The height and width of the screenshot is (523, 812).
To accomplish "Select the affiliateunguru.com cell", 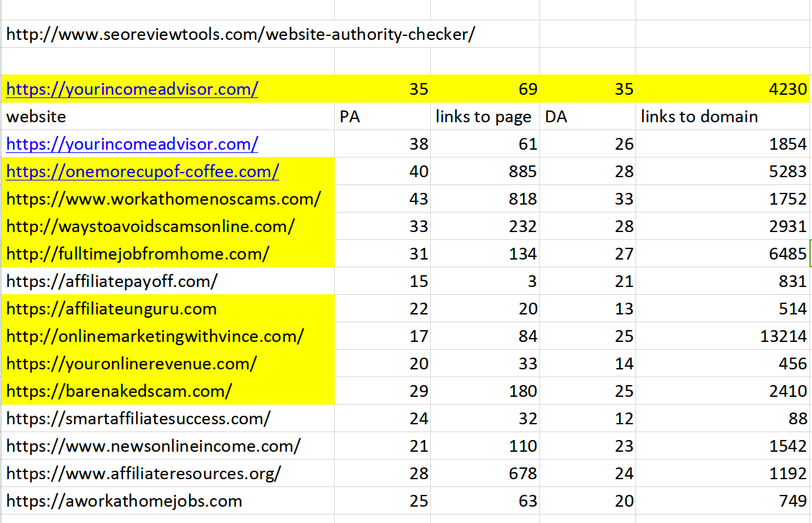I will 167,309.
